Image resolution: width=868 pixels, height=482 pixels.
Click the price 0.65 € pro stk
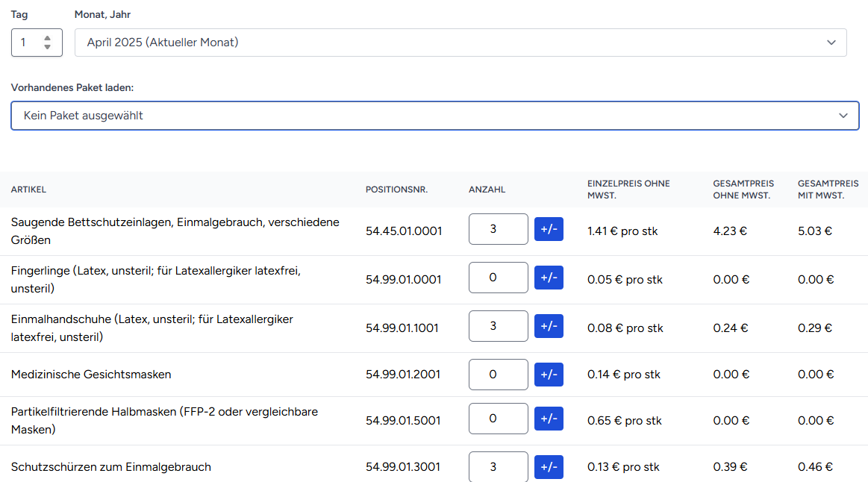point(625,421)
